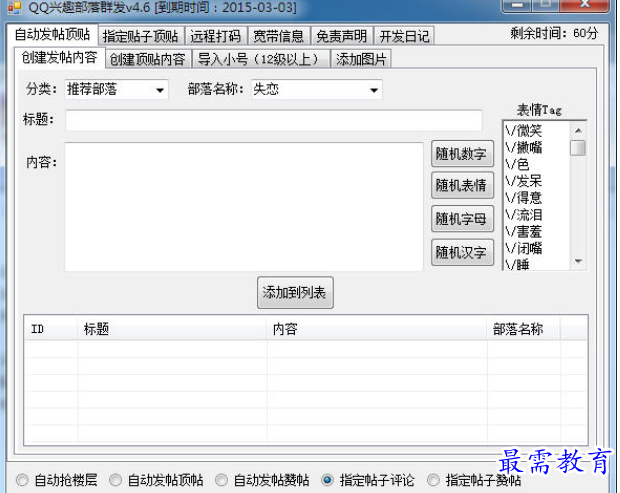Click the 表情Tag list scroll-up arrow
This screenshot has width=620, height=493.
578,130
